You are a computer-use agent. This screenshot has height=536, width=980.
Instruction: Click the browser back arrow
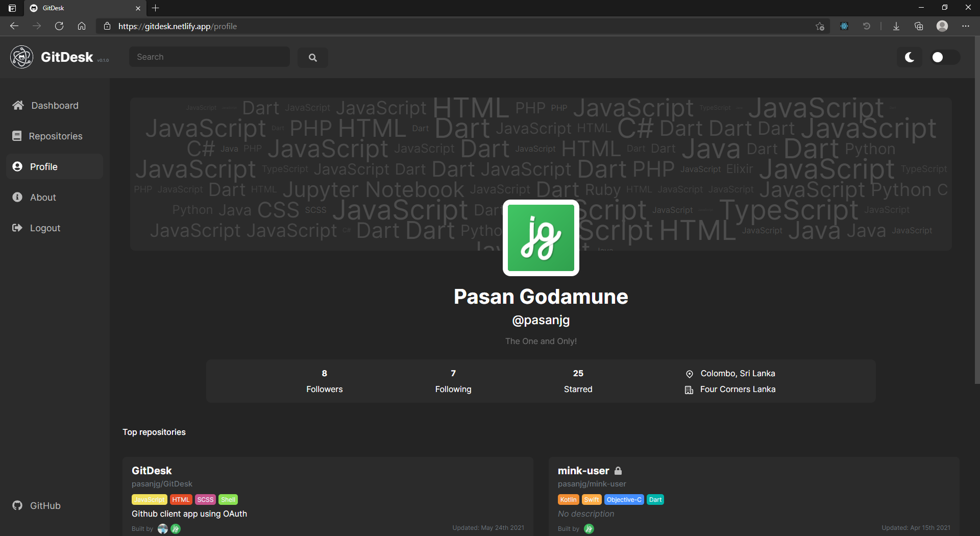click(14, 26)
